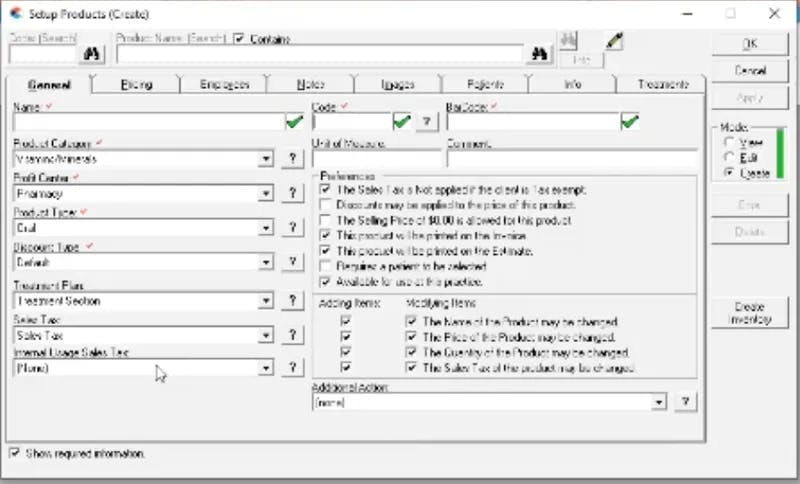Toggle Name of Product may be changed (Modifying)
The image size is (800, 484).
(x=411, y=321)
